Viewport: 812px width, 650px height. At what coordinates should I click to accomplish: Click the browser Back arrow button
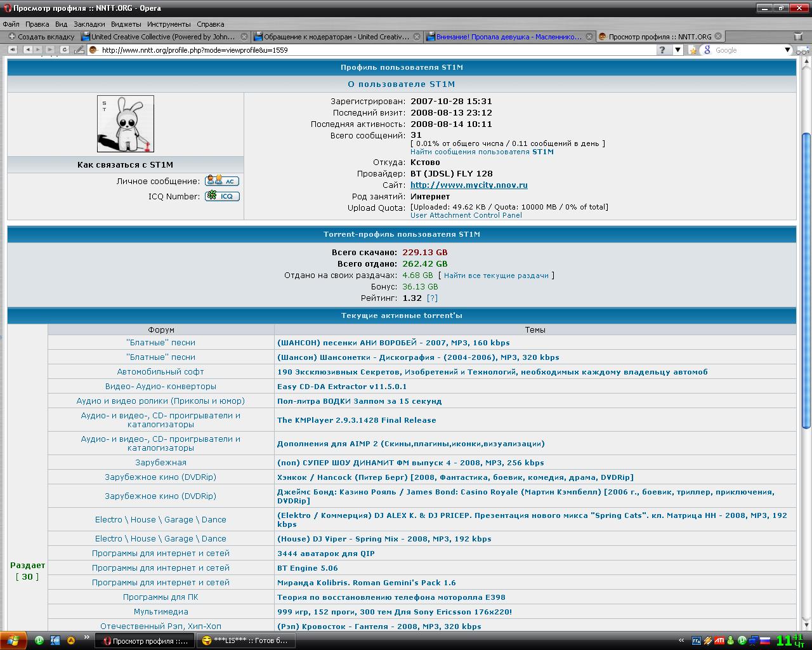tap(27, 50)
